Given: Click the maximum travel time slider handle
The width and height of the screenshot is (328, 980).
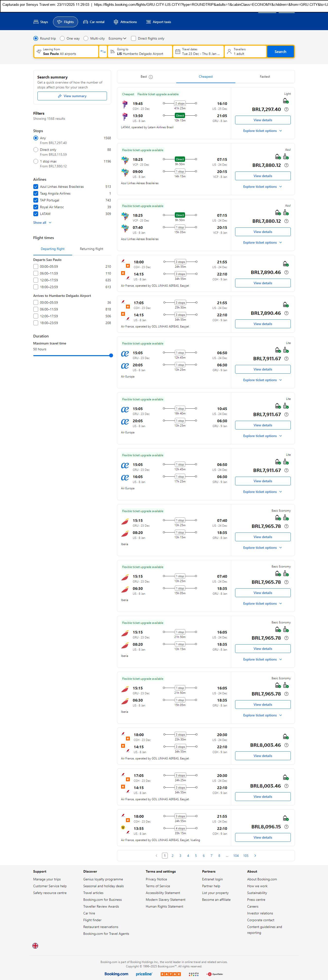Looking at the screenshot, I should point(111,355).
